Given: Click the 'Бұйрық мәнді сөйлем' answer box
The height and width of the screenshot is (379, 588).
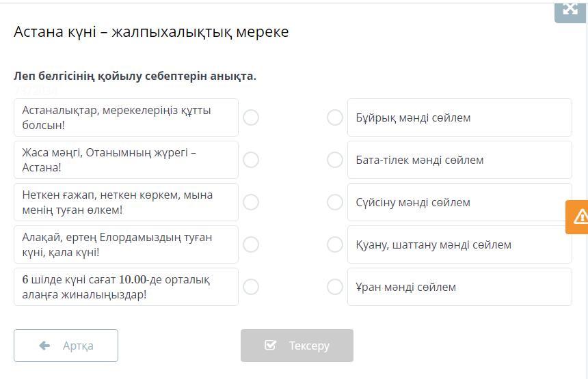Looking at the screenshot, I should click(x=459, y=117).
